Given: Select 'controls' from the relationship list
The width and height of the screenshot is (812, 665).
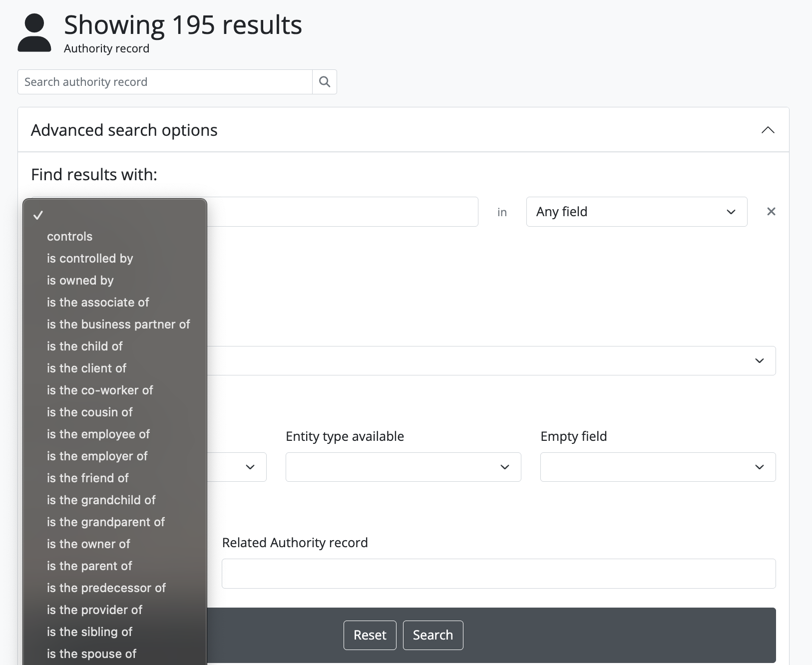Looking at the screenshot, I should point(70,237).
